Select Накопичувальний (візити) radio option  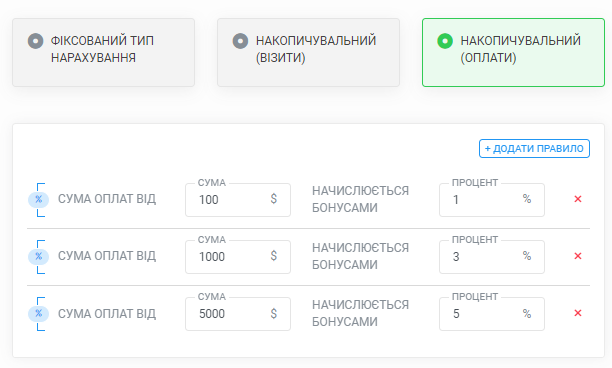(308, 52)
